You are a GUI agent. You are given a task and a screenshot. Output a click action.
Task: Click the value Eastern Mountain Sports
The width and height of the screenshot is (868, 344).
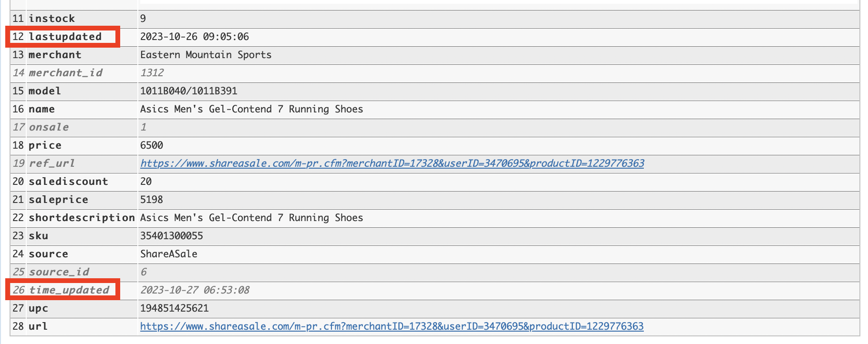tap(206, 55)
